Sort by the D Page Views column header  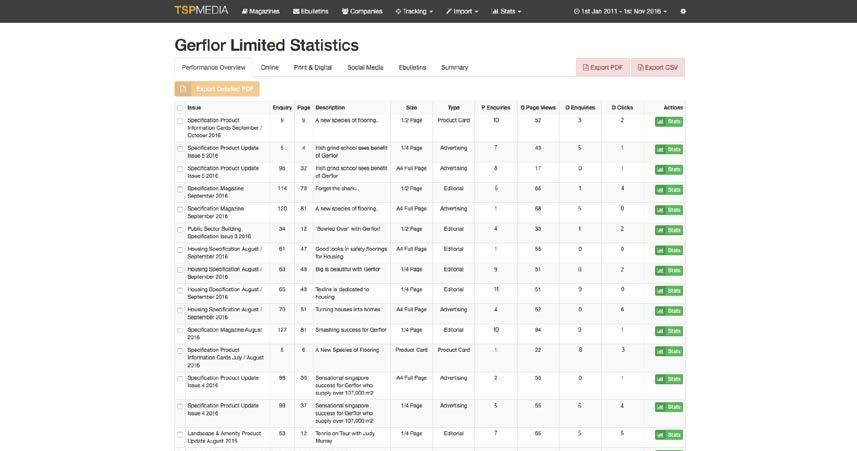(x=538, y=108)
